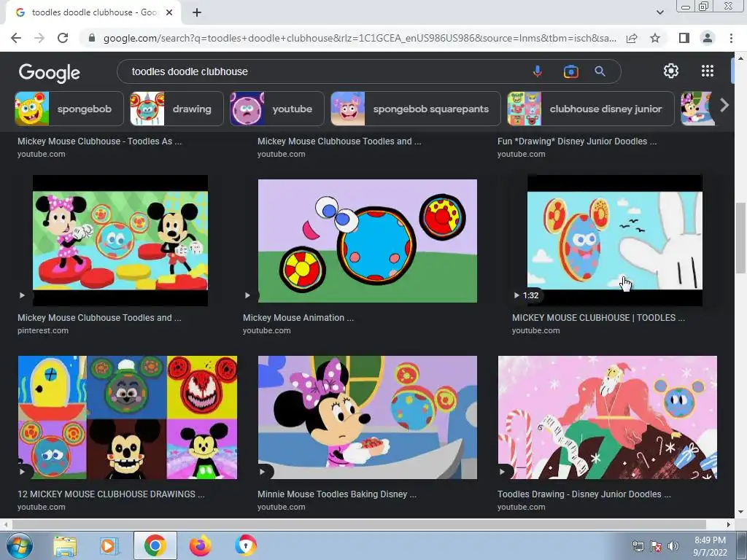Close the toodles doodle clubhouse tab
The image size is (747, 560).
(169, 12)
